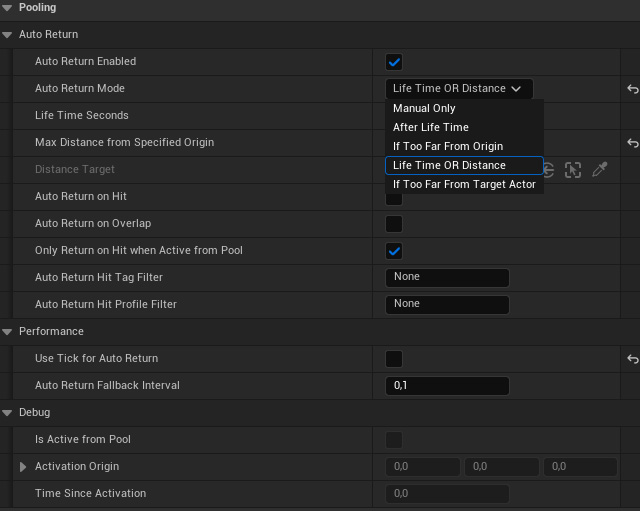
Task: Collapse the Pooling category
Action: click(8, 8)
